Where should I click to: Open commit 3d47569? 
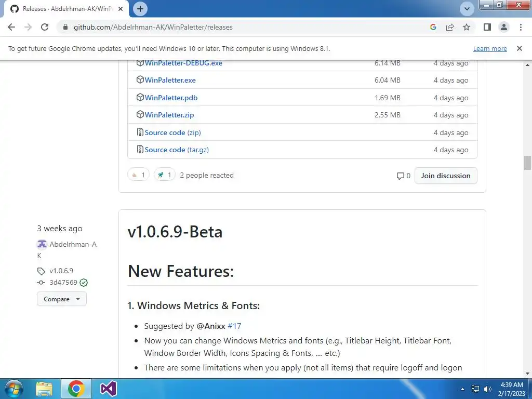tap(63, 282)
